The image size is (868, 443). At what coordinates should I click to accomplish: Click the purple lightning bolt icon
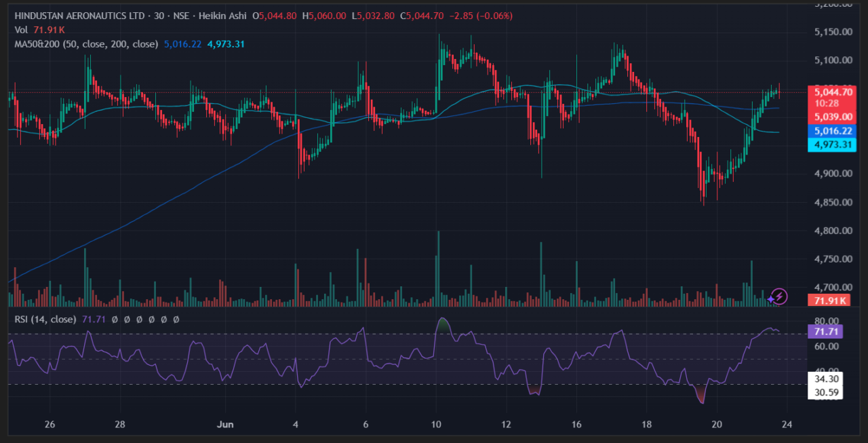779,296
